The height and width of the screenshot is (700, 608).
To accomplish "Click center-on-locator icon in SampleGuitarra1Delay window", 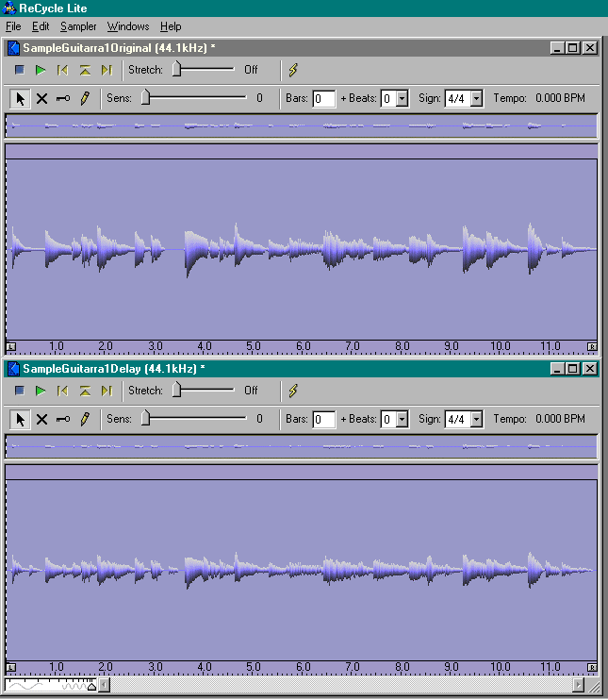I will click(x=85, y=391).
